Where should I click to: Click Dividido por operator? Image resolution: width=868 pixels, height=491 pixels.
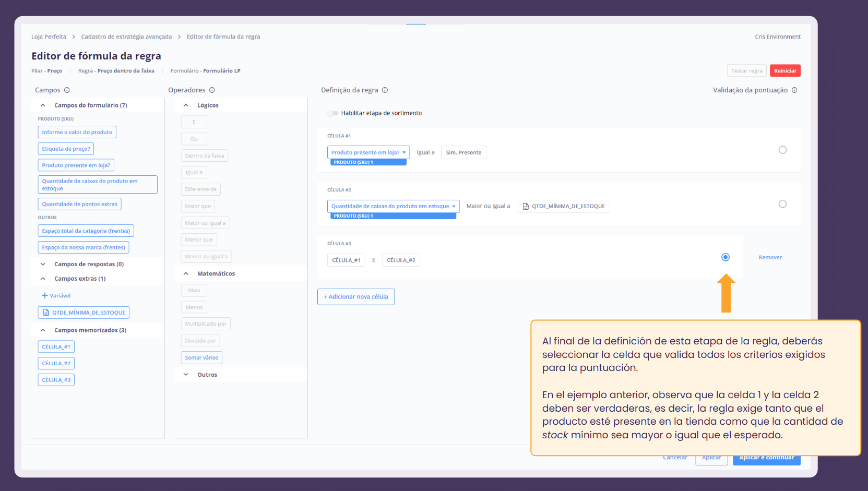click(x=200, y=341)
